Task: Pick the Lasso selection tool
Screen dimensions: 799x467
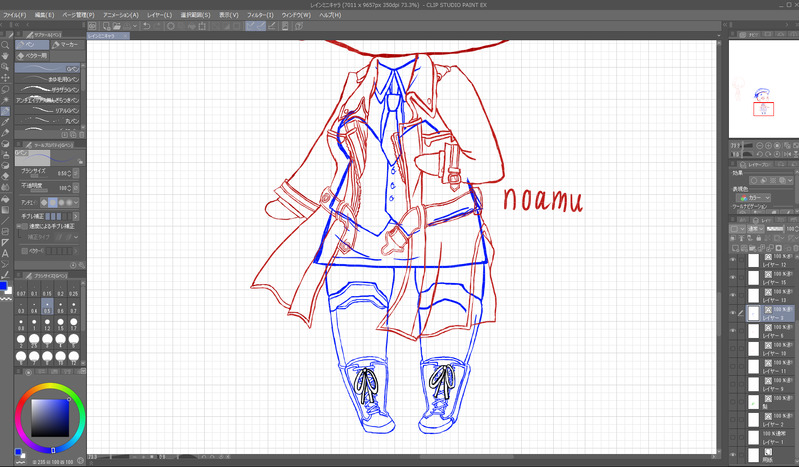Action: [6, 89]
